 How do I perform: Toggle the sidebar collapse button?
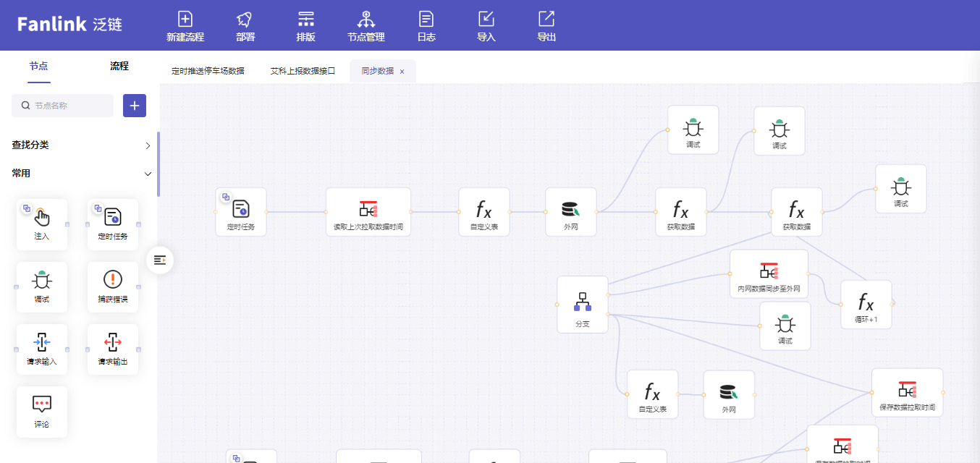[x=160, y=260]
